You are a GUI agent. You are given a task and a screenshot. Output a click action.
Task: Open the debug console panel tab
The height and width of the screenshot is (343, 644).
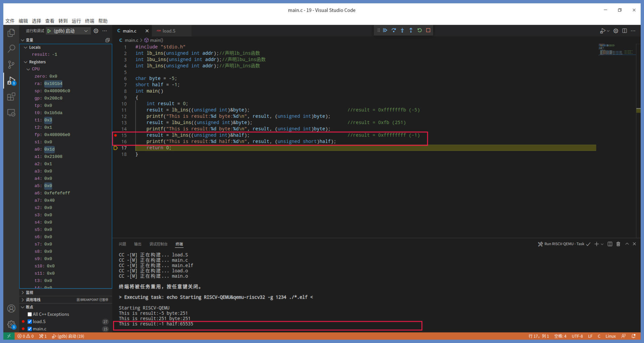[158, 244]
